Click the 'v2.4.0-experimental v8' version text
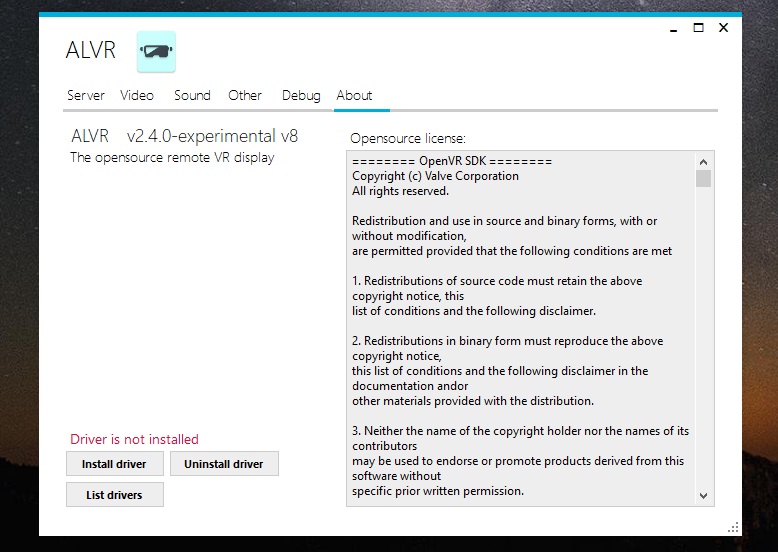The height and width of the screenshot is (552, 778). (x=212, y=136)
